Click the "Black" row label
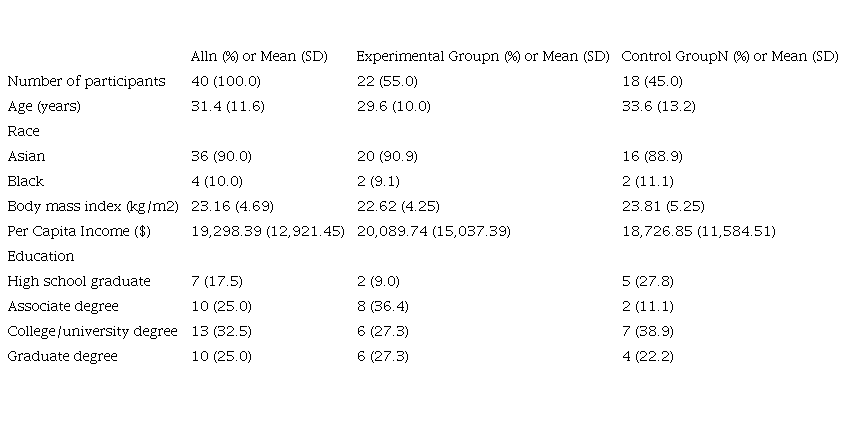Image resolution: width=851 pixels, height=440 pixels. click(x=26, y=181)
